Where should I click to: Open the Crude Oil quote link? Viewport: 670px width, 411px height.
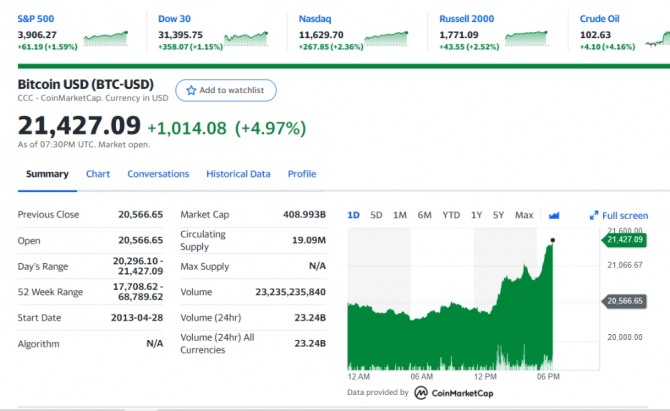pyautogui.click(x=599, y=19)
